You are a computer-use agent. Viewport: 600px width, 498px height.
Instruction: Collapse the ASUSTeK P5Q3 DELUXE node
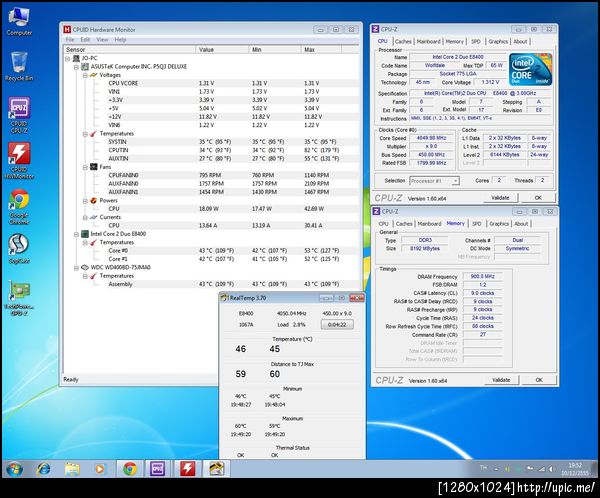coord(77,67)
